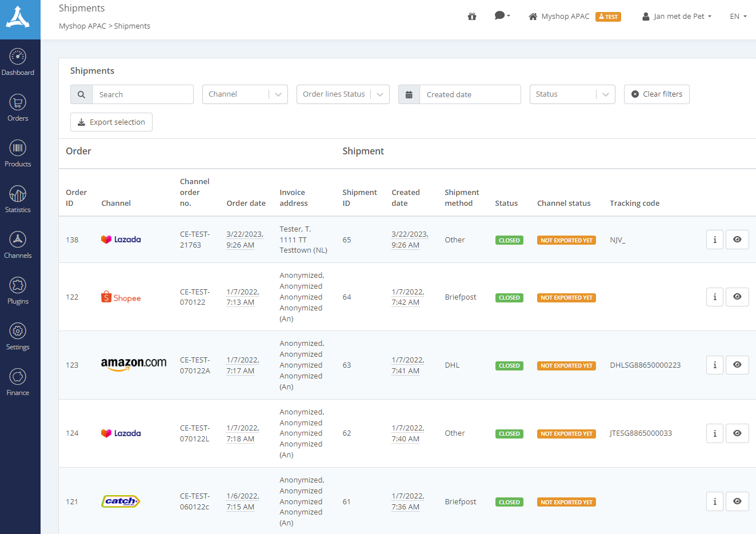Expand the Order lines Status dropdown
The width and height of the screenshot is (756, 534).
(x=343, y=94)
